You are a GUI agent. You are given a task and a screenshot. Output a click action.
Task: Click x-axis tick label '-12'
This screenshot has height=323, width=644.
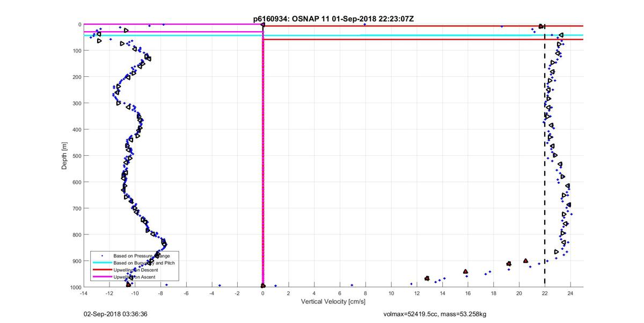pos(109,293)
